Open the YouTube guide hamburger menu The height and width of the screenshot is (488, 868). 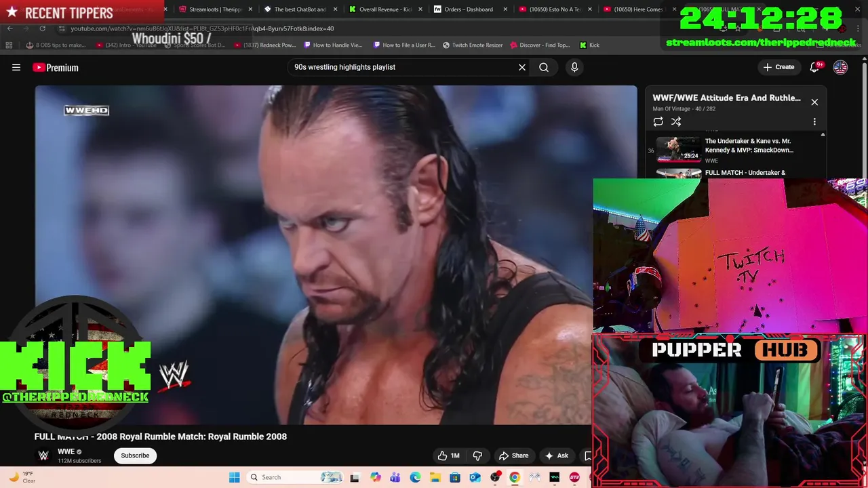[x=16, y=67]
